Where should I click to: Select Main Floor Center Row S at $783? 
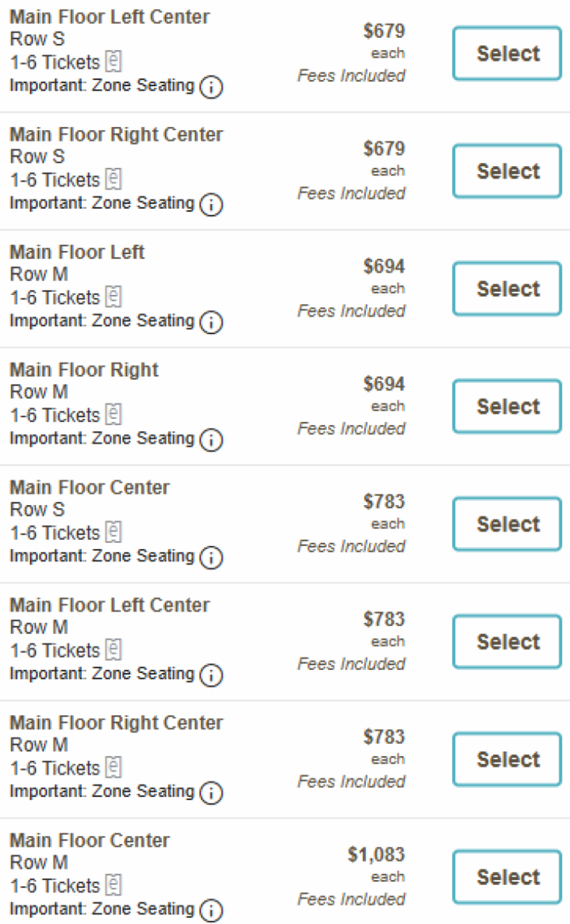pos(507,524)
